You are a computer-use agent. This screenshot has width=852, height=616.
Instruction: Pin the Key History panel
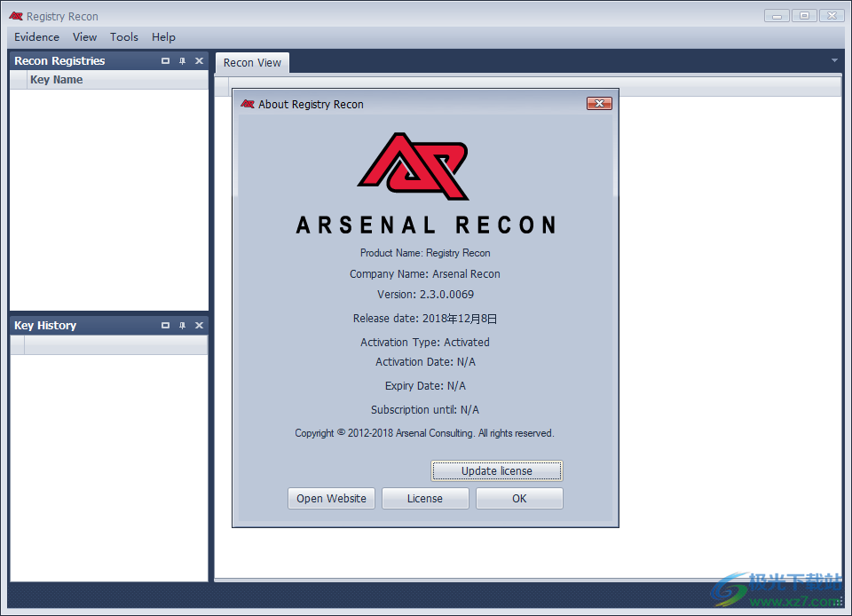(182, 325)
